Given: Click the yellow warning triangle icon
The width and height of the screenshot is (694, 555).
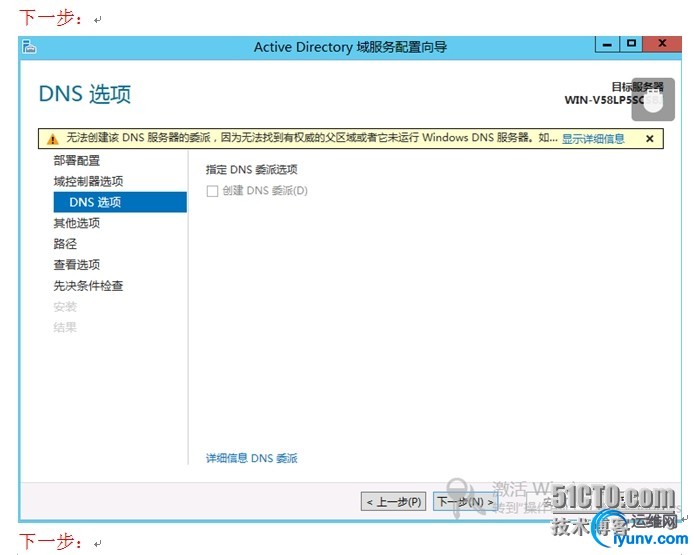Looking at the screenshot, I should click(x=52, y=139).
